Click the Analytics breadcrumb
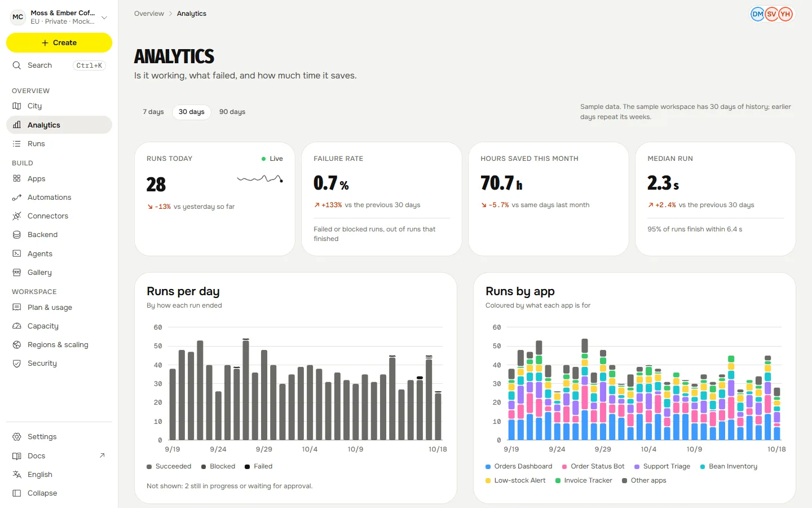Screen dimensions: 812x508 tap(192, 14)
